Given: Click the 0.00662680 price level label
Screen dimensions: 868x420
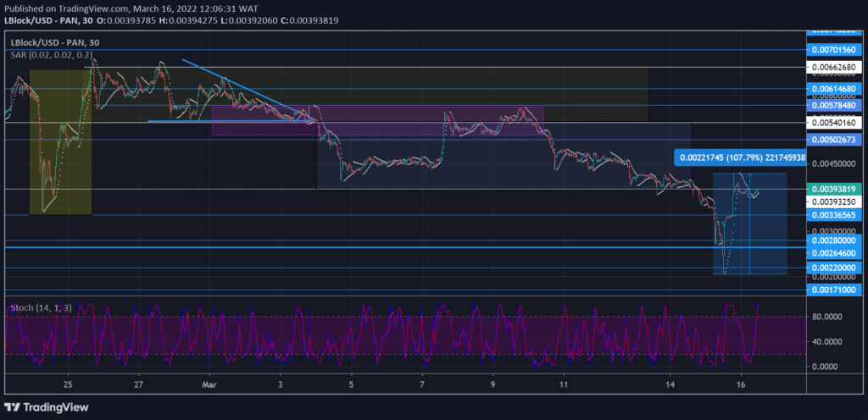Looking at the screenshot, I should tap(833, 68).
